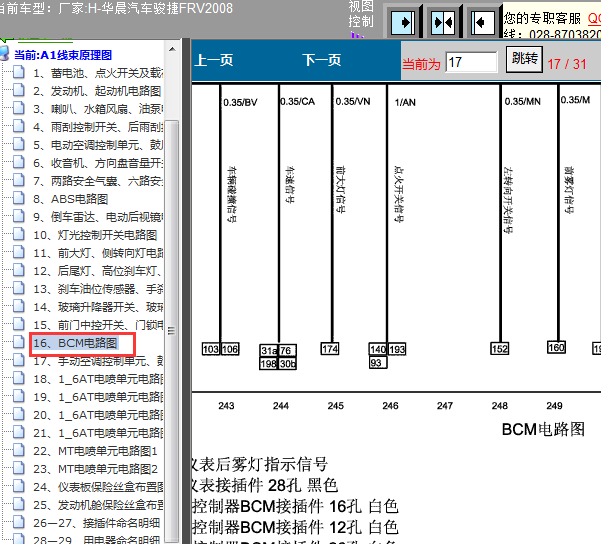Click wire label 0.35/VN

pos(353,102)
